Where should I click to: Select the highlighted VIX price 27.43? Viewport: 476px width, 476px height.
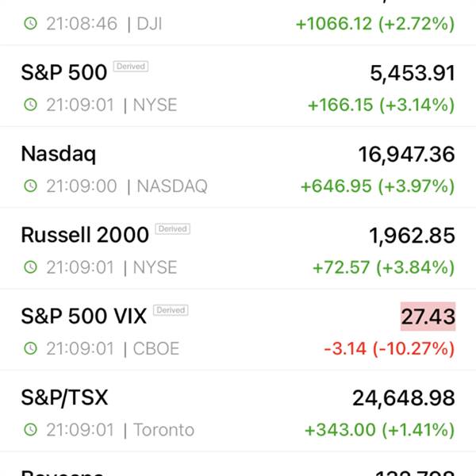428,317
